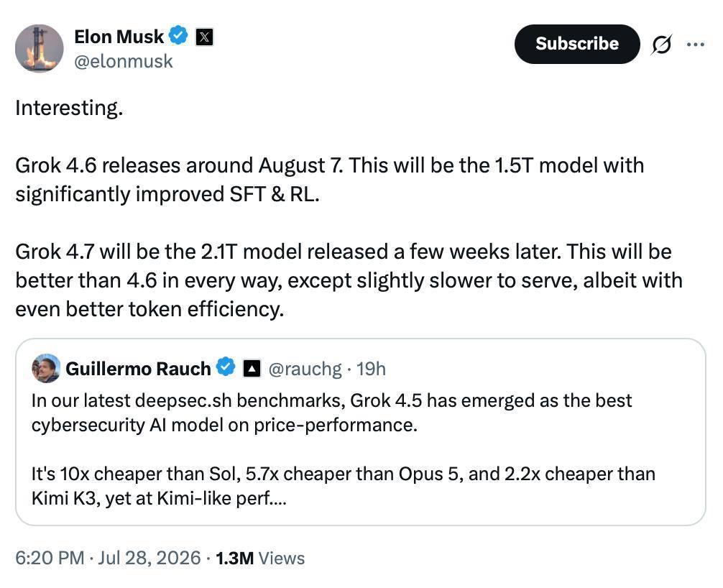The image size is (723, 588).
Task: Click the Grok slash-circle icon beside Subscribe
Action: point(662,45)
